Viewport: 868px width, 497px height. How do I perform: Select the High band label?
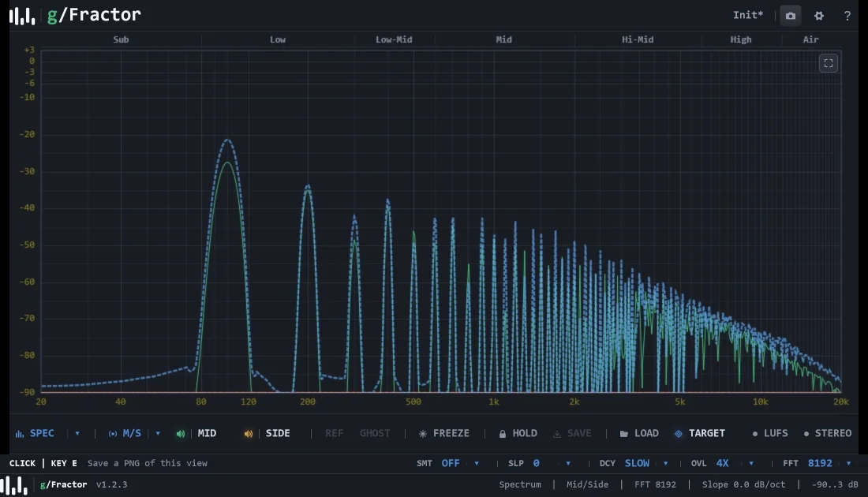pyautogui.click(x=741, y=39)
